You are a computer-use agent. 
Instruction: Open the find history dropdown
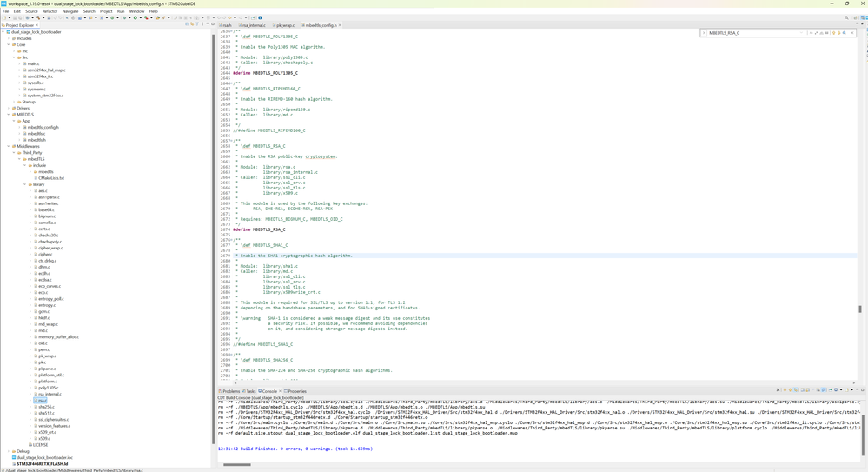click(x=802, y=33)
